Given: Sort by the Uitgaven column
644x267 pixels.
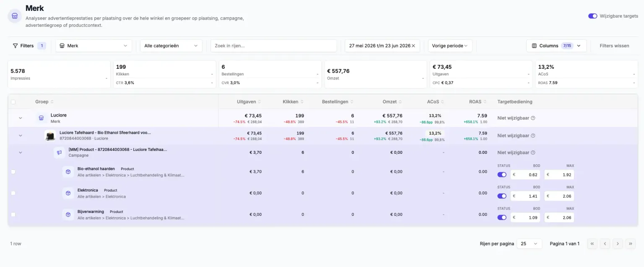Looking at the screenshot, I should point(249,102).
